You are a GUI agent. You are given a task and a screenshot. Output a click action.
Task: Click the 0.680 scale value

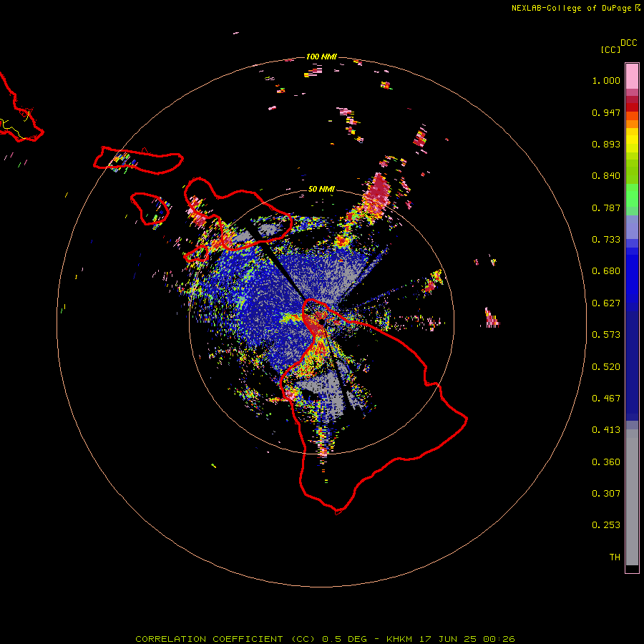click(x=606, y=271)
